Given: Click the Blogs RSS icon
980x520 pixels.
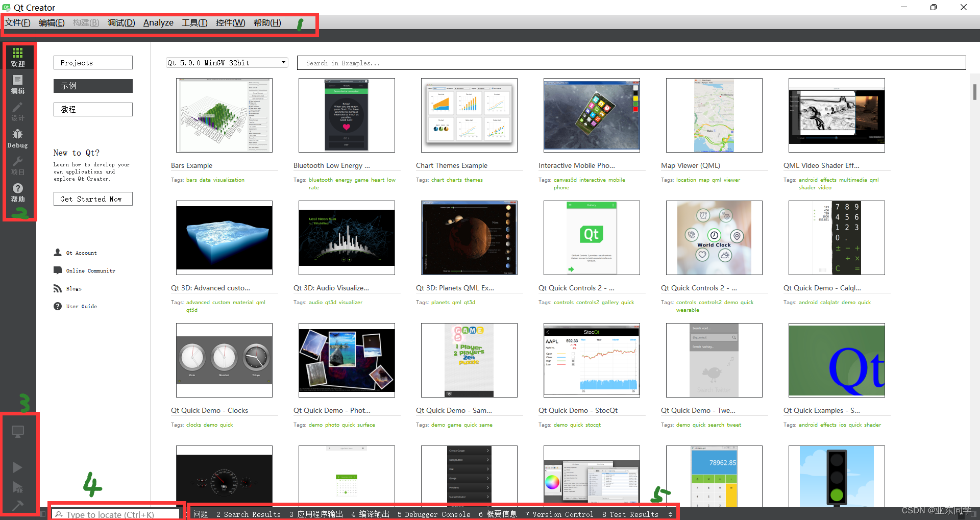Looking at the screenshot, I should [58, 288].
